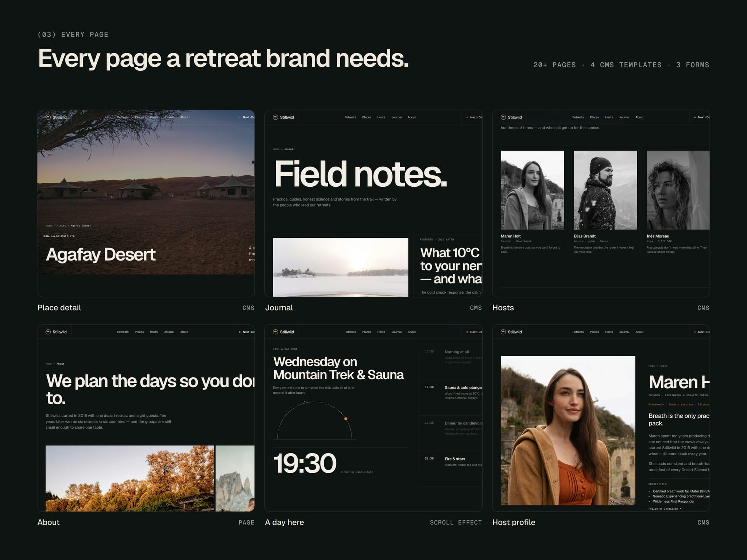
Task: Click the Place detail caption label
Action: click(x=59, y=308)
